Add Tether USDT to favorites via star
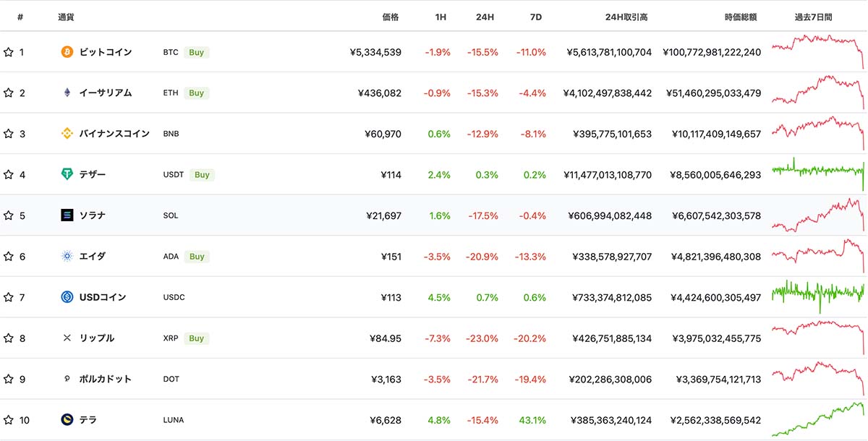868x441 pixels. point(9,174)
